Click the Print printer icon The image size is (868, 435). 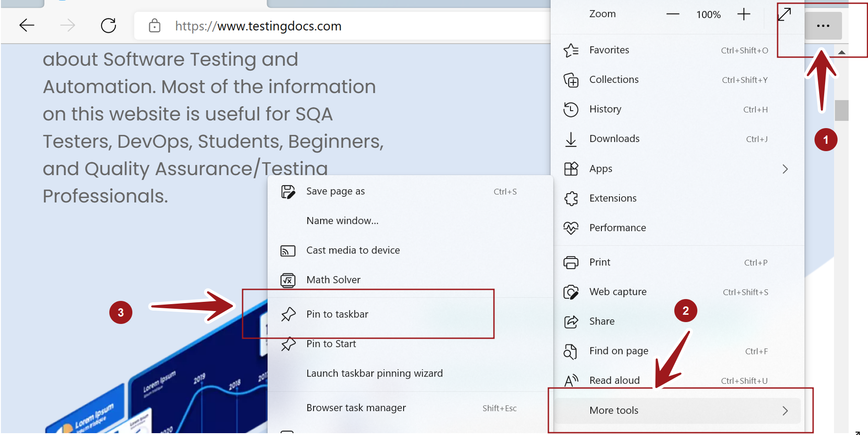[x=571, y=262]
